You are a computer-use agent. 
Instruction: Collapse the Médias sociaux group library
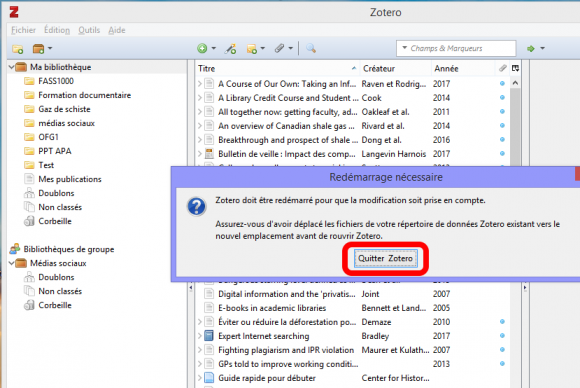(x=11, y=263)
